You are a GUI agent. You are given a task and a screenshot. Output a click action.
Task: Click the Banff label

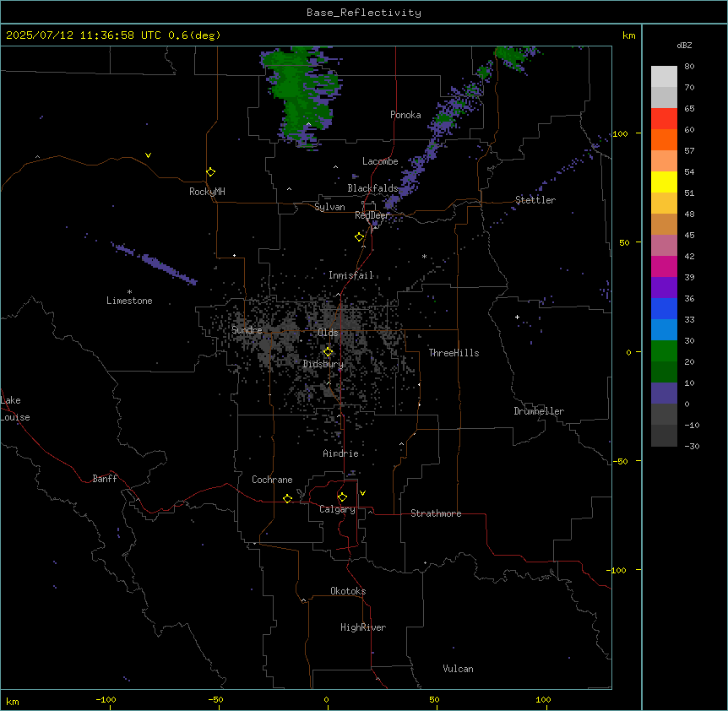pyautogui.click(x=105, y=479)
